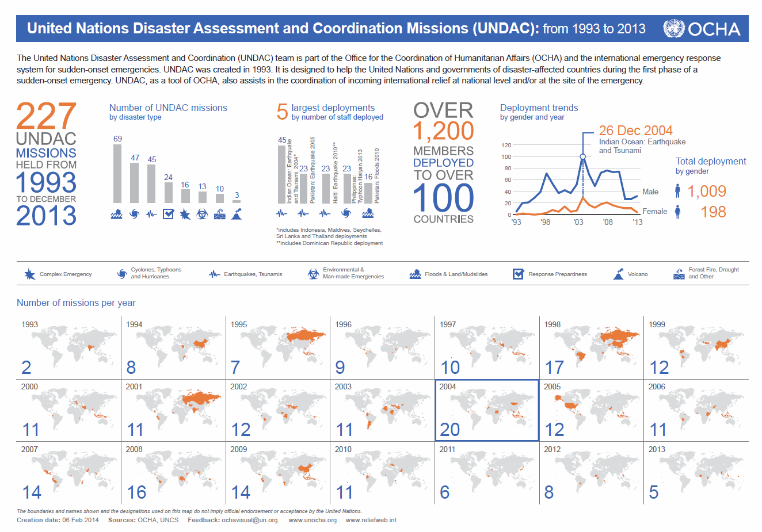Click the 'Male' line chart label

tap(650, 192)
